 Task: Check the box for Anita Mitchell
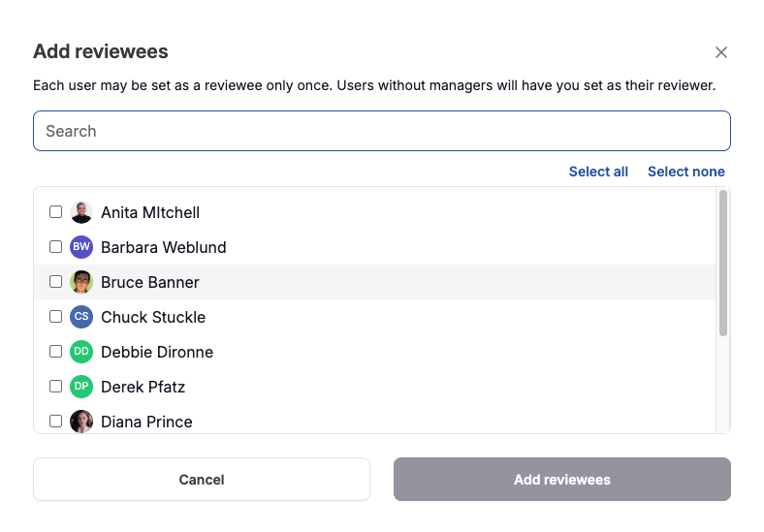pos(56,212)
